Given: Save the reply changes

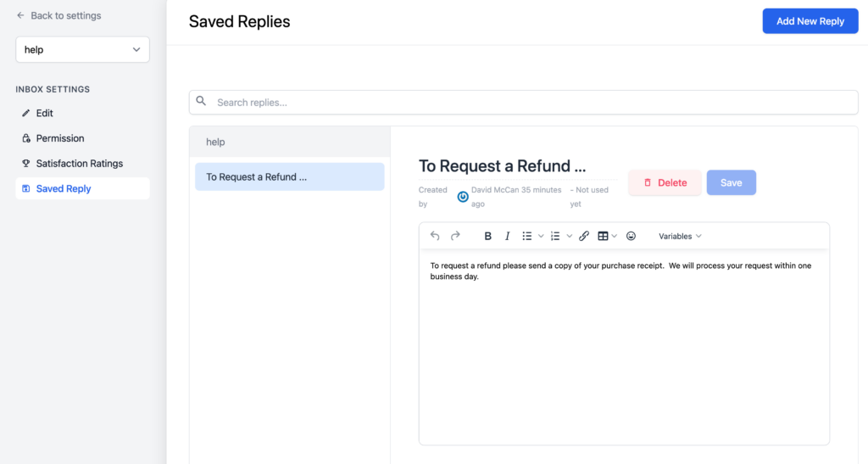Looking at the screenshot, I should [732, 182].
